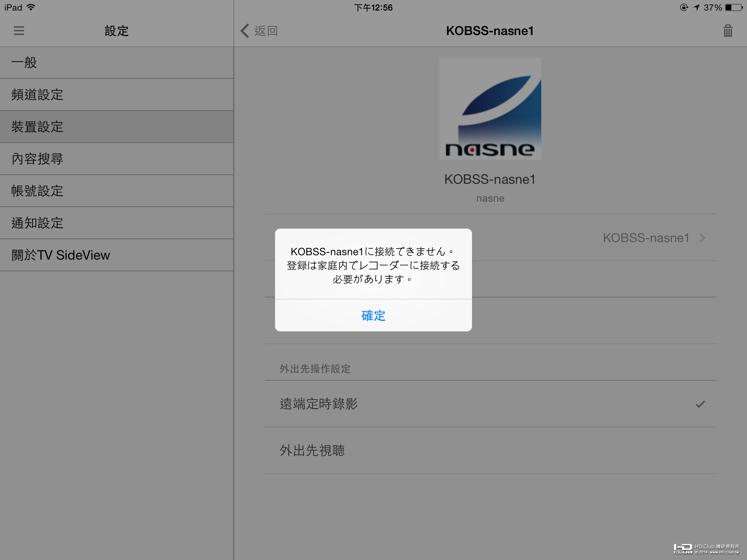Tap the rotation lock status icon
747x560 pixels.
[684, 7]
